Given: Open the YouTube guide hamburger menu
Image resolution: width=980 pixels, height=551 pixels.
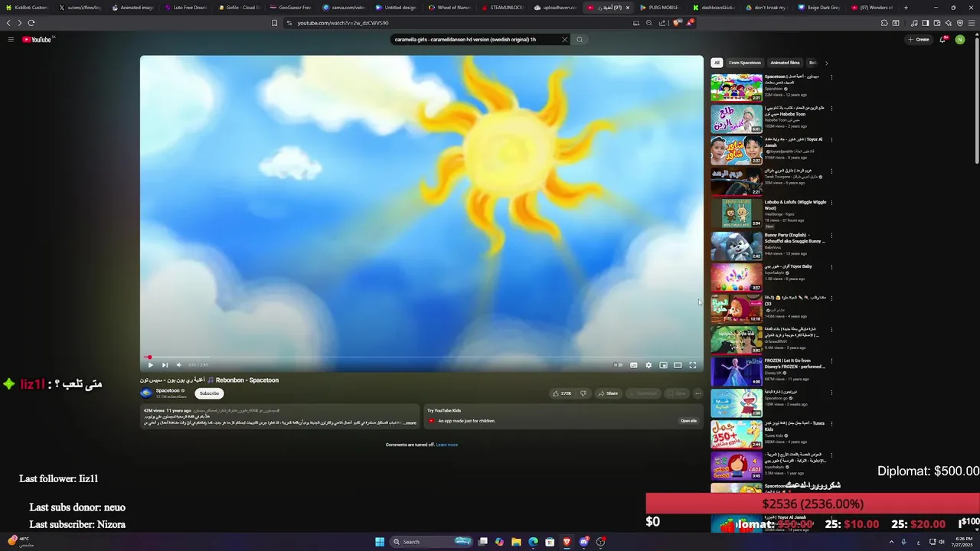Looking at the screenshot, I should (x=11, y=39).
